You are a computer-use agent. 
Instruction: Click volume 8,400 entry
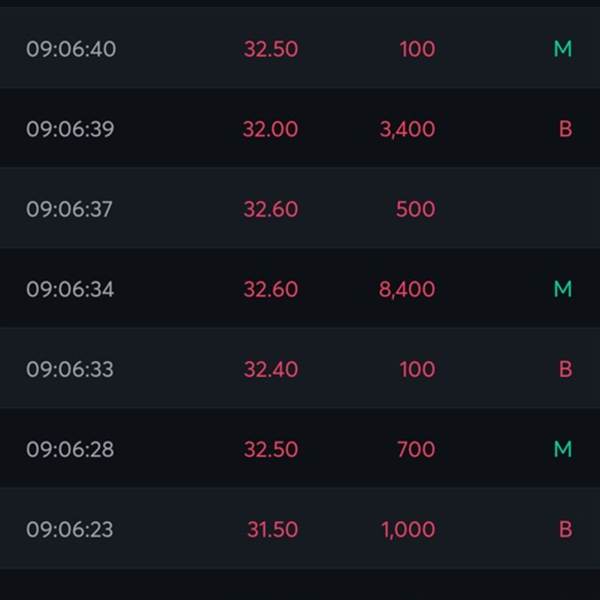(407, 289)
